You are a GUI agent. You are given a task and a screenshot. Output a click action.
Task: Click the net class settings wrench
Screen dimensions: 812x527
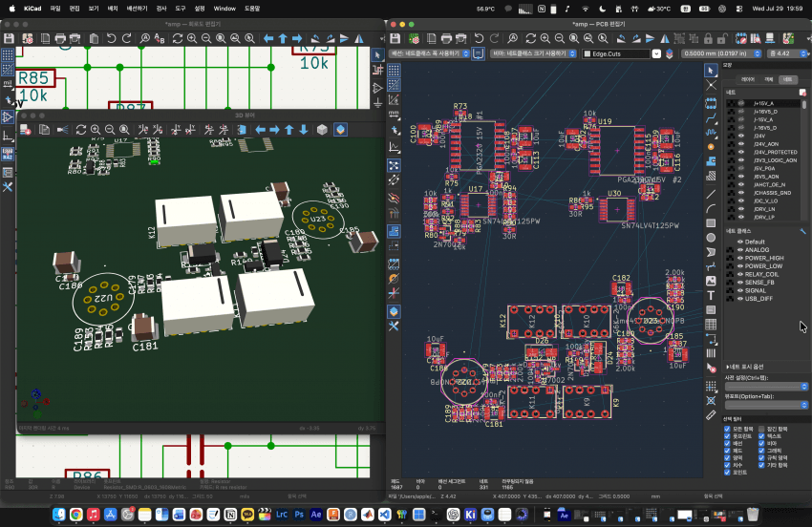pyautogui.click(x=802, y=231)
